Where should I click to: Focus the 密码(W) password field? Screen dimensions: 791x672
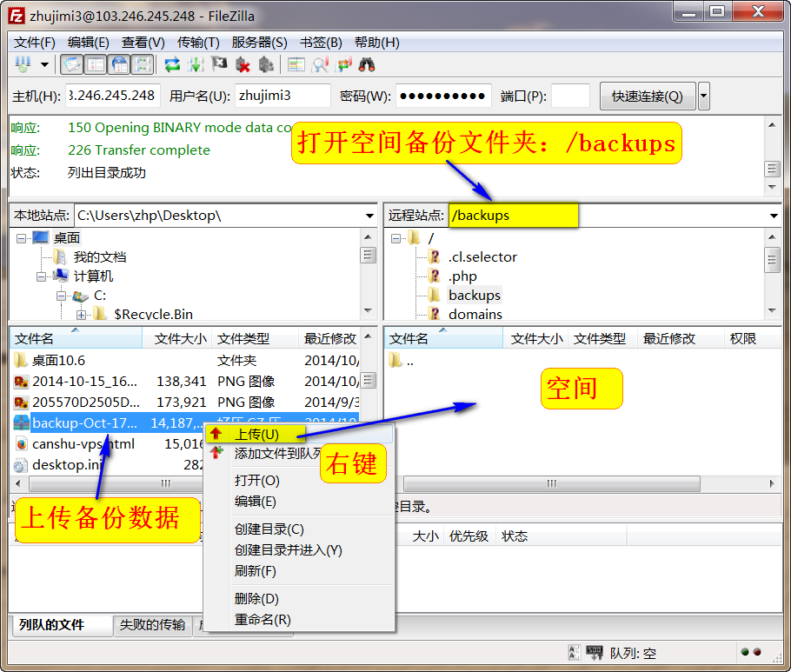point(443,96)
